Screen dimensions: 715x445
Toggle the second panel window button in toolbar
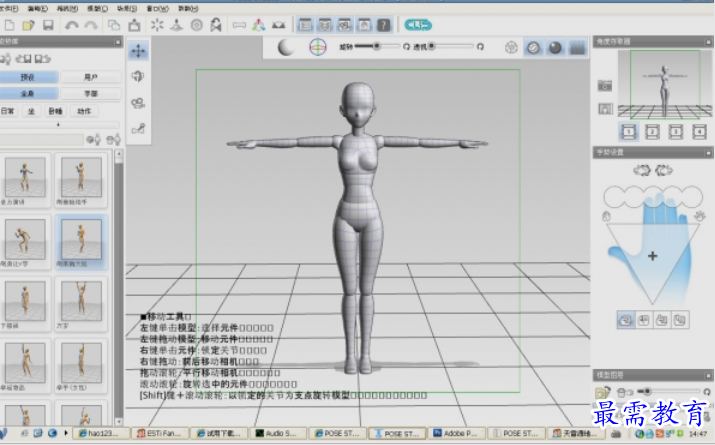point(325,25)
